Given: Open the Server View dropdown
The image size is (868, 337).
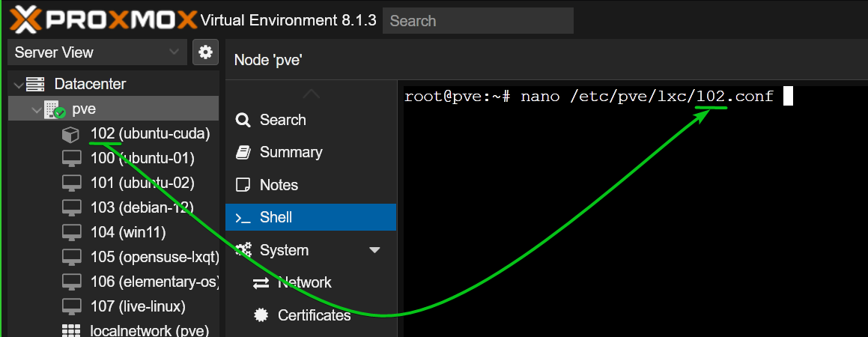Looking at the screenshot, I should (97, 52).
